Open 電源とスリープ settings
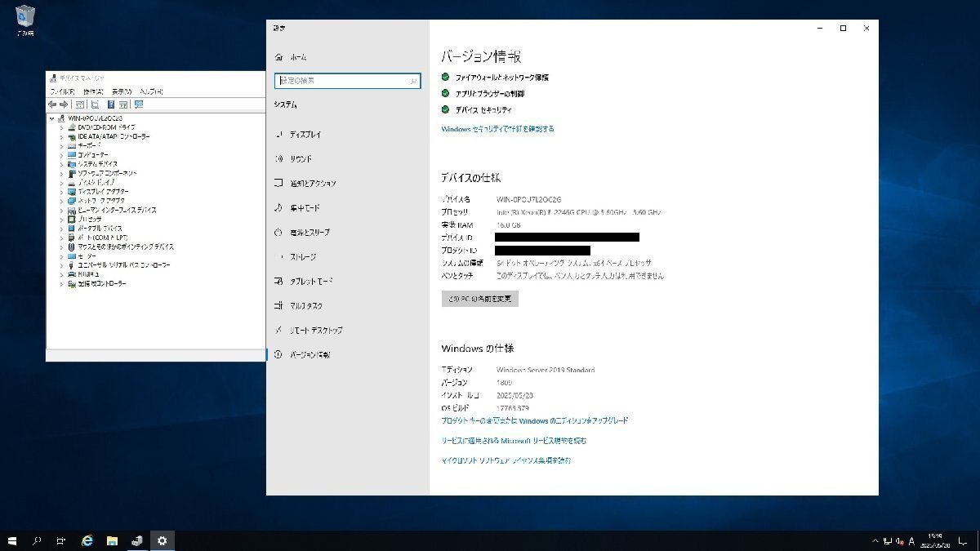980x551 pixels. pyautogui.click(x=310, y=232)
